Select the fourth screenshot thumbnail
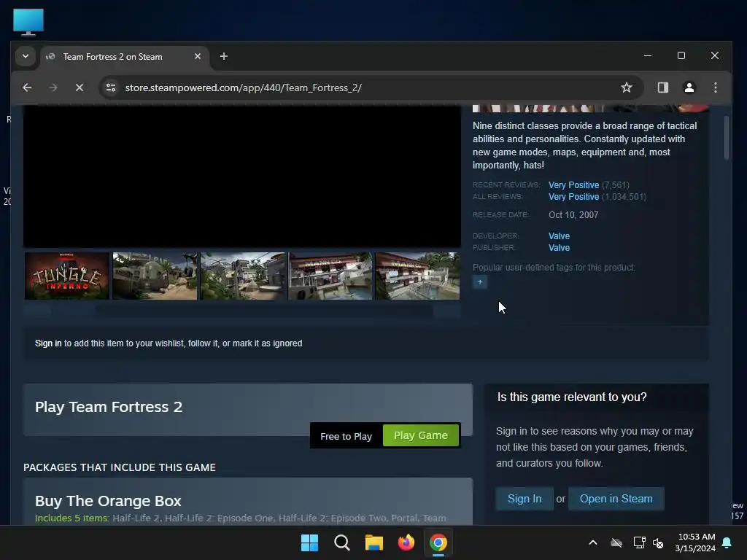 click(x=330, y=276)
